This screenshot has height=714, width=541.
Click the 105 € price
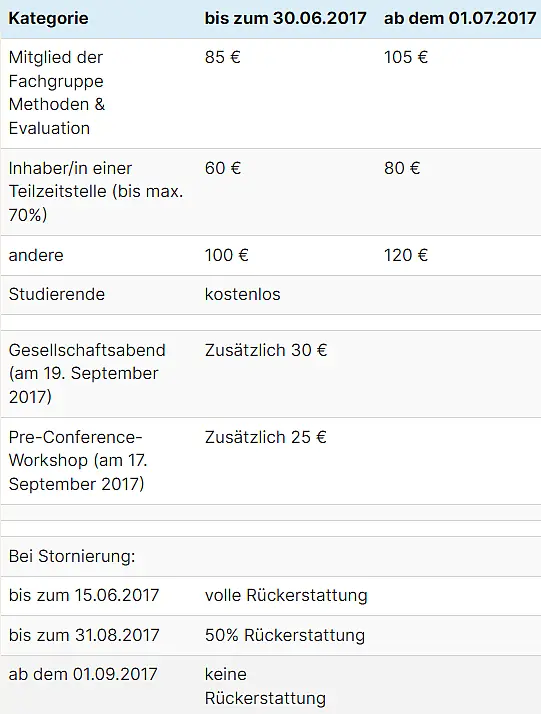click(x=406, y=57)
